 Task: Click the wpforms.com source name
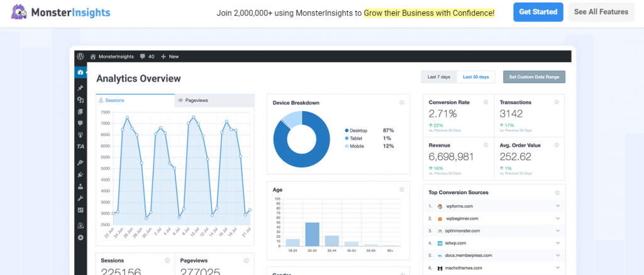(459, 206)
